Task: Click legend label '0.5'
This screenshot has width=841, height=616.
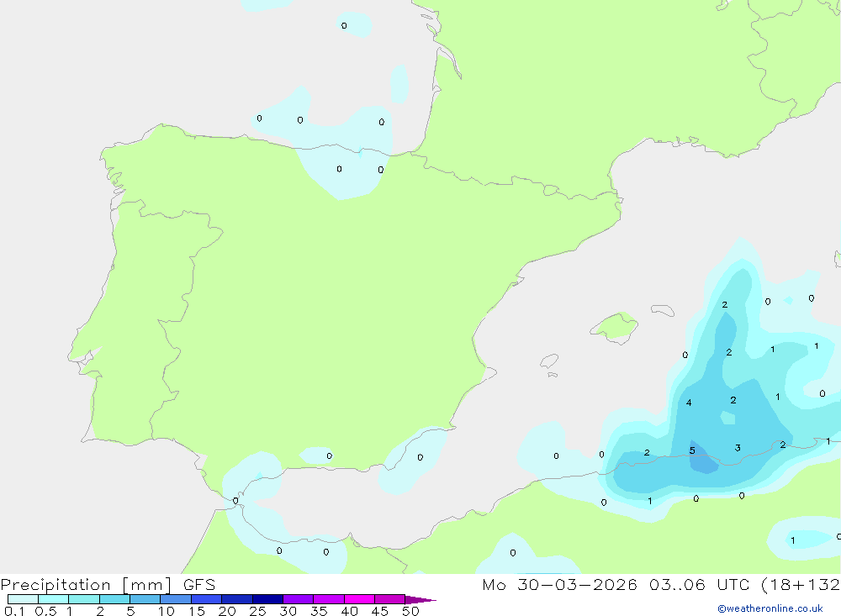Action: (46, 611)
